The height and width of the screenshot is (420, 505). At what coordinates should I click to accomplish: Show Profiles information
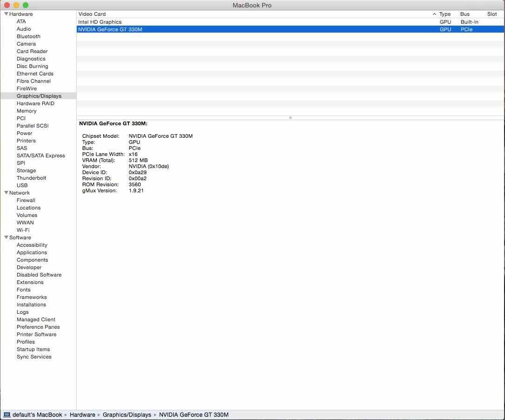(x=26, y=342)
